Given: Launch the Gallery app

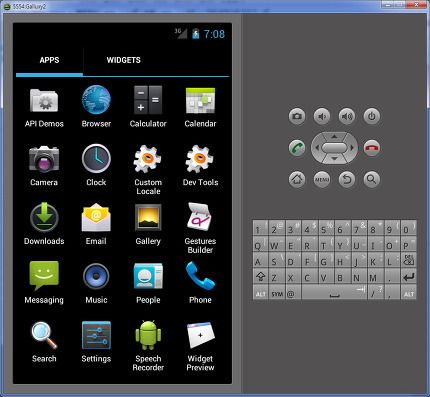Looking at the screenshot, I should tap(148, 224).
